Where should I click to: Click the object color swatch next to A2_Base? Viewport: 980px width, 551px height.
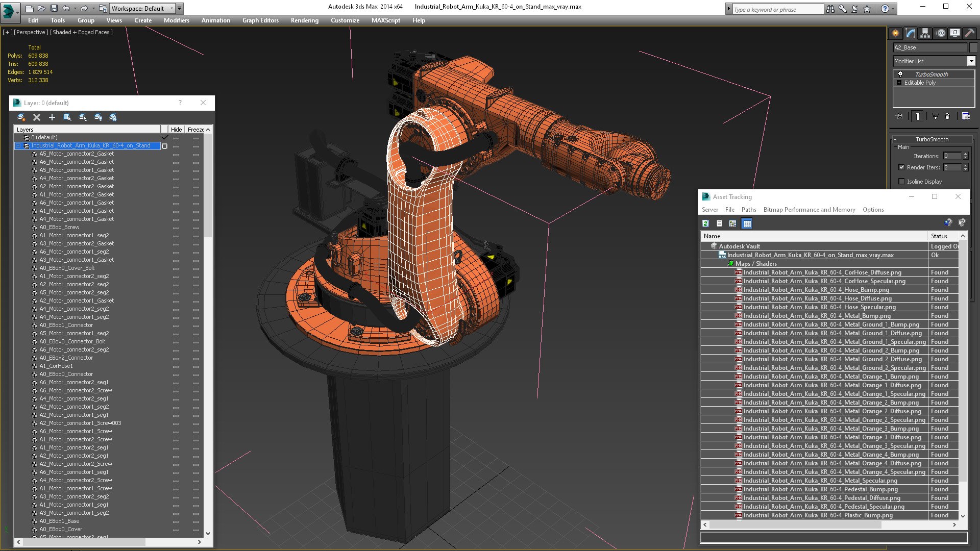click(973, 47)
